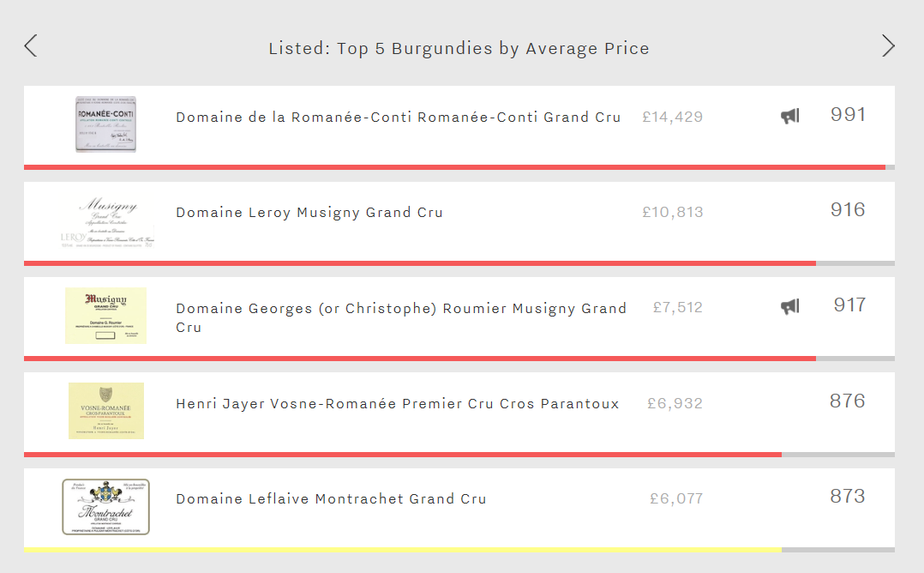
Task: Open Domaine Georges Roumier Musigny wine link
Action: pos(401,317)
